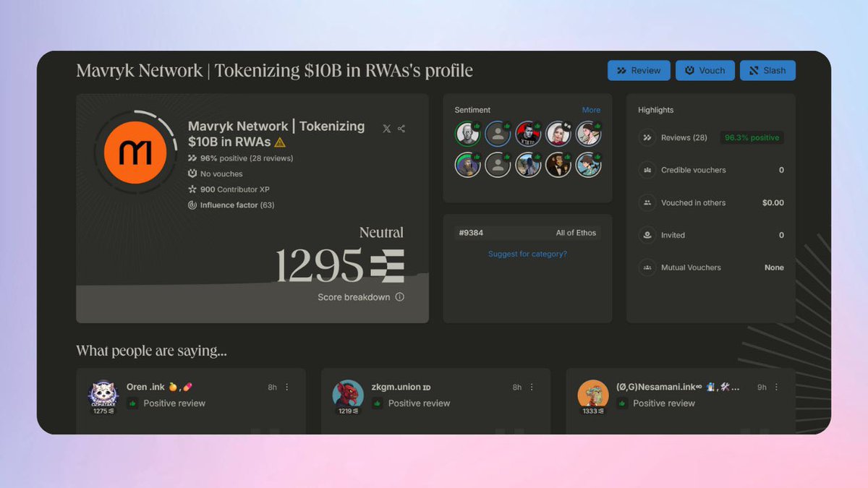868x488 pixels.
Task: Select the red-background man avatar
Action: 528,134
